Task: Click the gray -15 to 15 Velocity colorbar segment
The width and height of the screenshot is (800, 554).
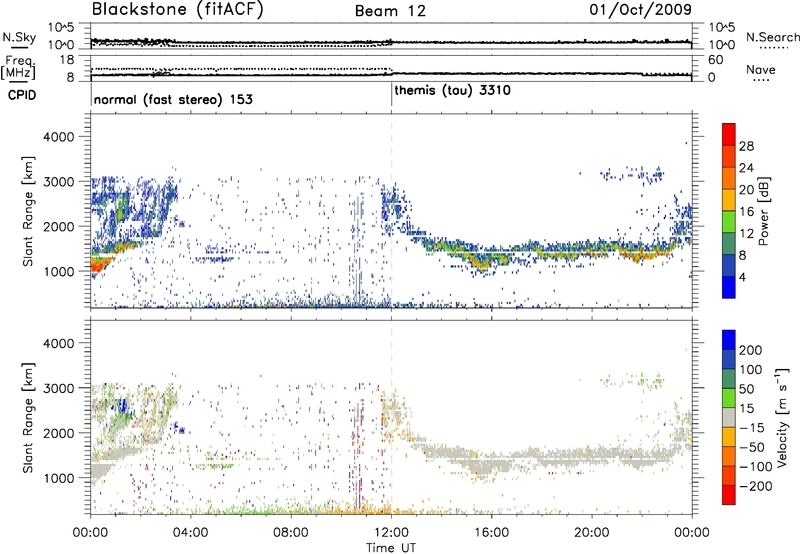Action: [729, 417]
